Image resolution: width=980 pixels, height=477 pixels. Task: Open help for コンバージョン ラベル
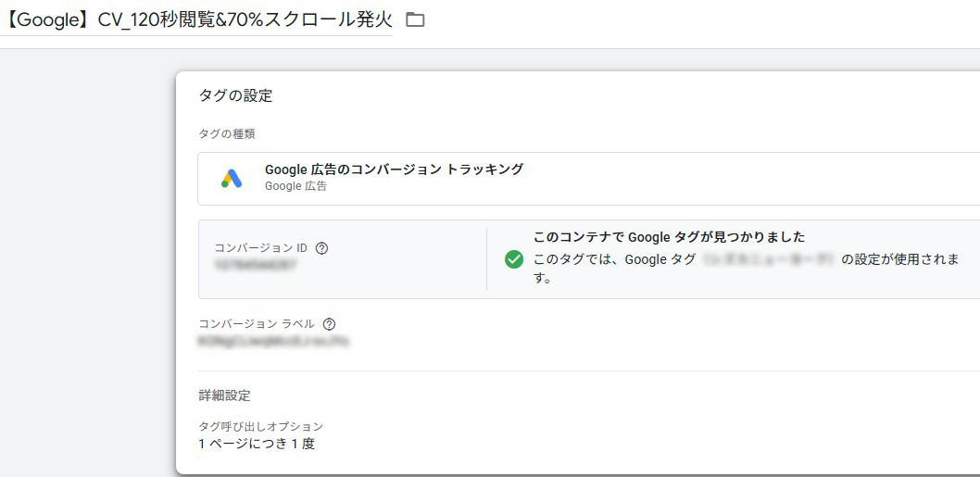coord(330,324)
